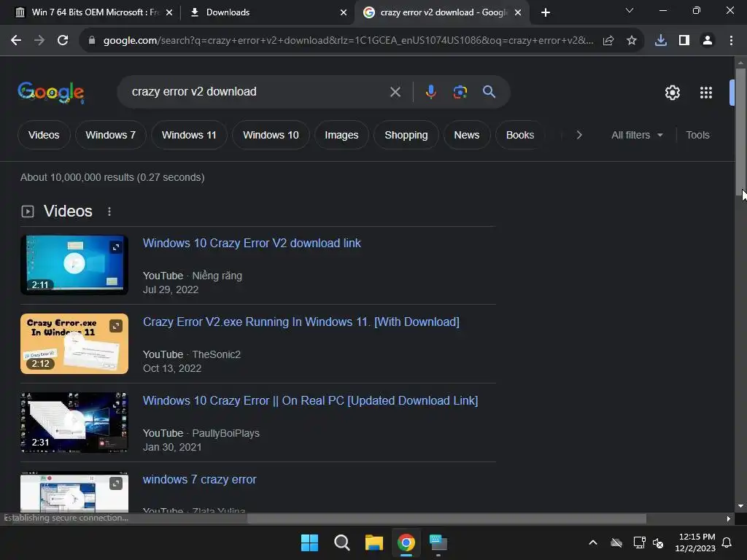The image size is (747, 560).
Task: Expand preview of the 2:12 thumbnail
Action: click(x=116, y=326)
